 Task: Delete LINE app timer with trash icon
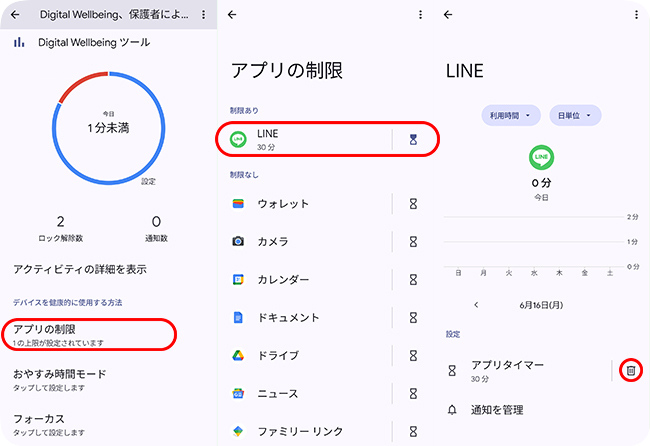pyautogui.click(x=631, y=370)
